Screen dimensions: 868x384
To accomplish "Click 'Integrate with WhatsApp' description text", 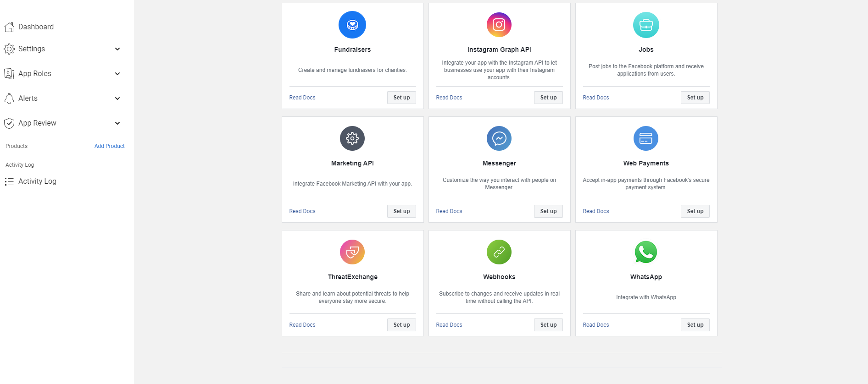I will [x=646, y=297].
